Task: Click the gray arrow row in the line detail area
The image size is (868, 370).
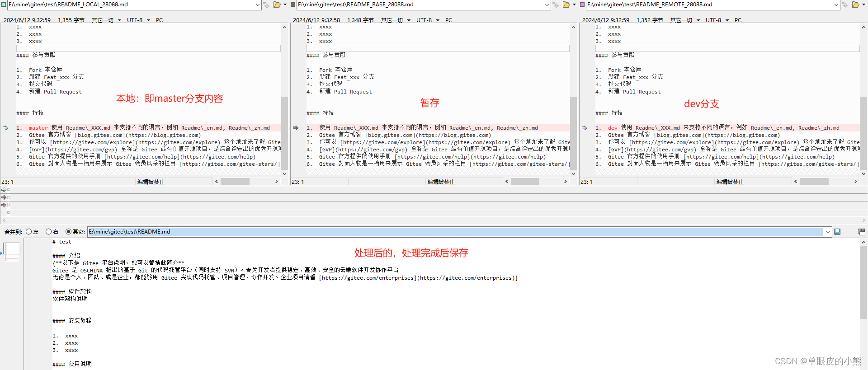Action: pyautogui.click(x=434, y=197)
